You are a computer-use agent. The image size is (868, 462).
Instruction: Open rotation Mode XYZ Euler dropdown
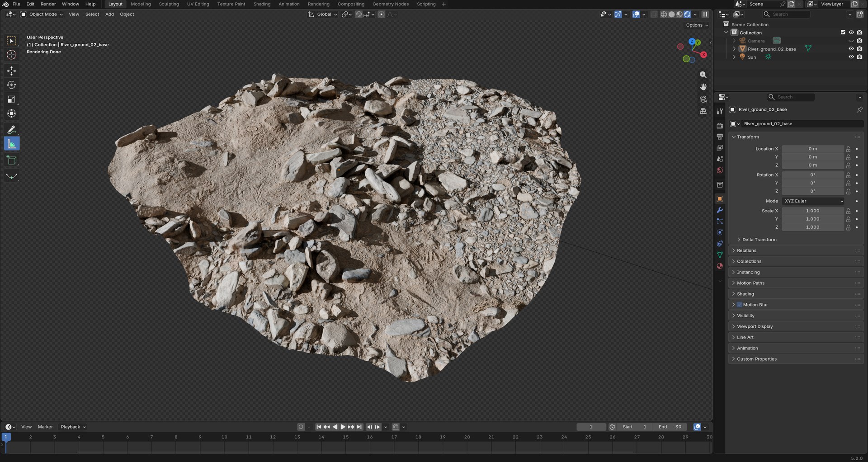pos(813,201)
